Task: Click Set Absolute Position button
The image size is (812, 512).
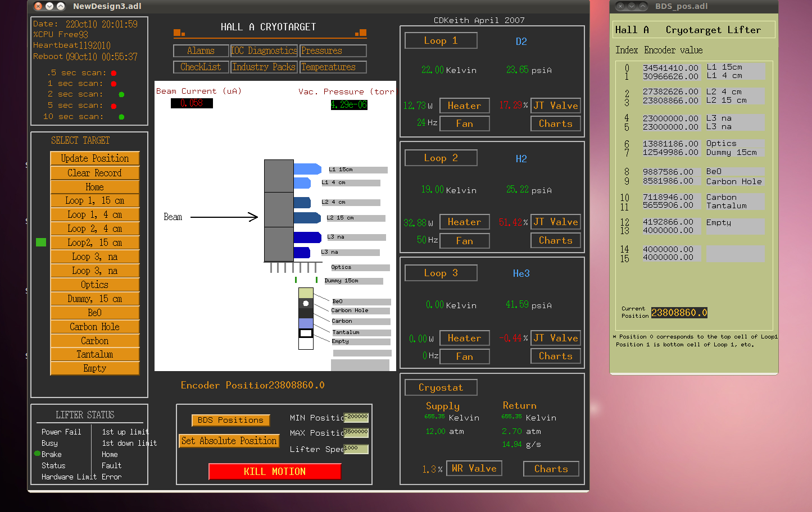Action: point(229,441)
